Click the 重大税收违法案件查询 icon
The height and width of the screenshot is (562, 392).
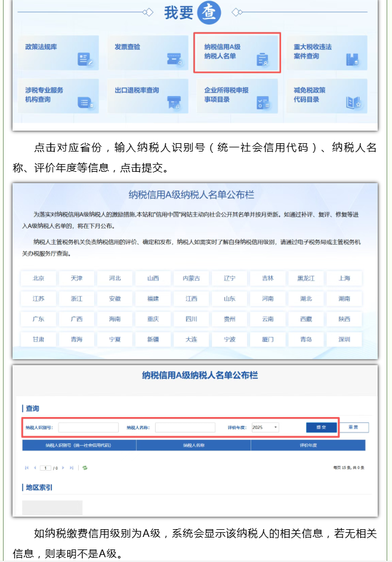click(352, 59)
